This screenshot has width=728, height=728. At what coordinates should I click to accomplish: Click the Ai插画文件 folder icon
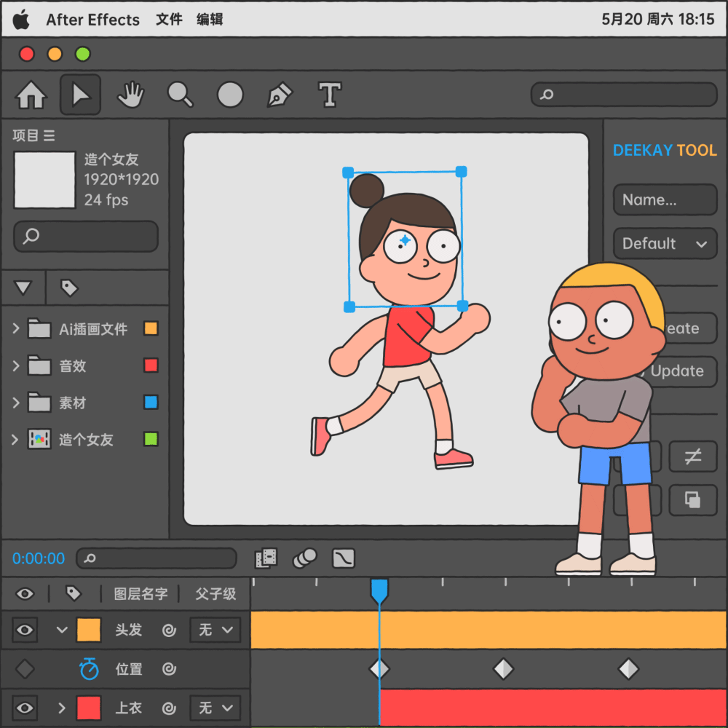coord(39,328)
